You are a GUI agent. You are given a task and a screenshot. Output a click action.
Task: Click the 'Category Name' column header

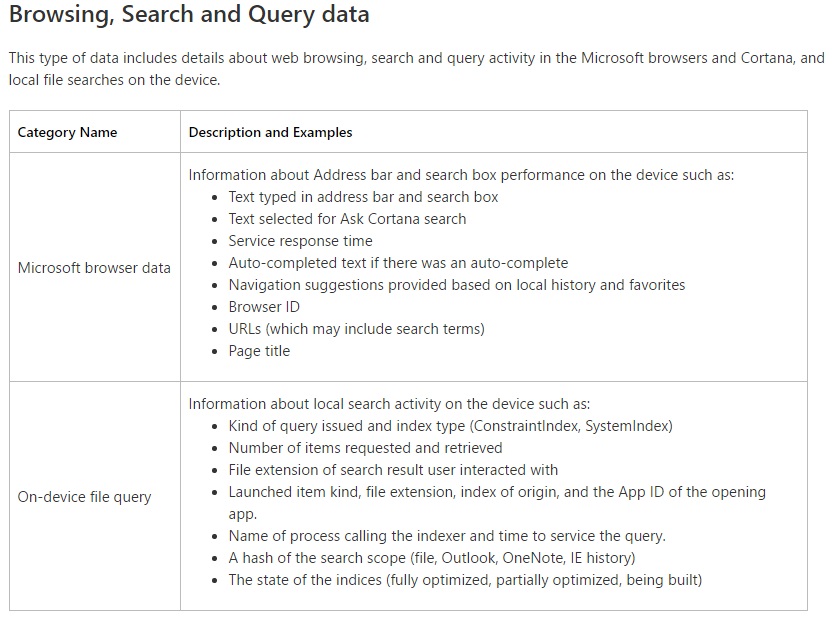click(x=67, y=132)
